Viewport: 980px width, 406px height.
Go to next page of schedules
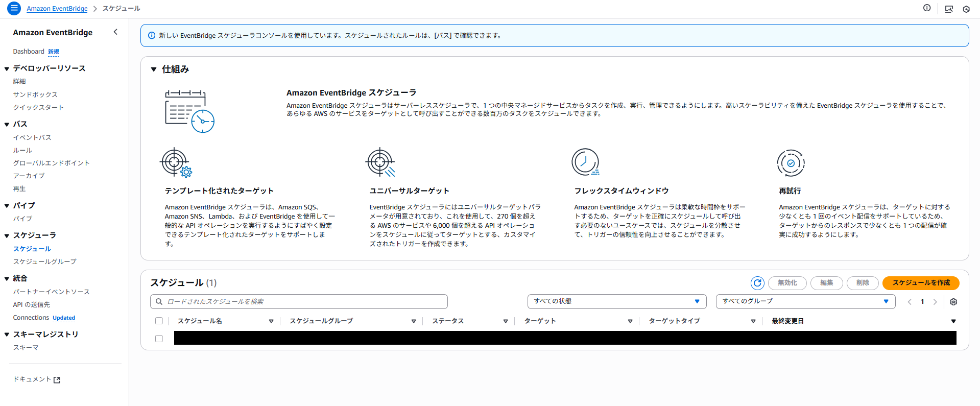(x=935, y=302)
